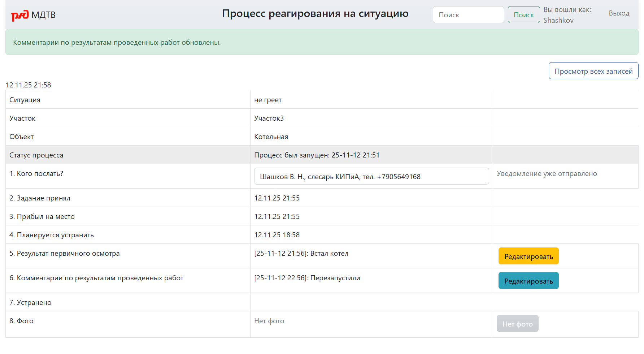Click the page title Процесс реагирования на ситуацию

(x=315, y=14)
